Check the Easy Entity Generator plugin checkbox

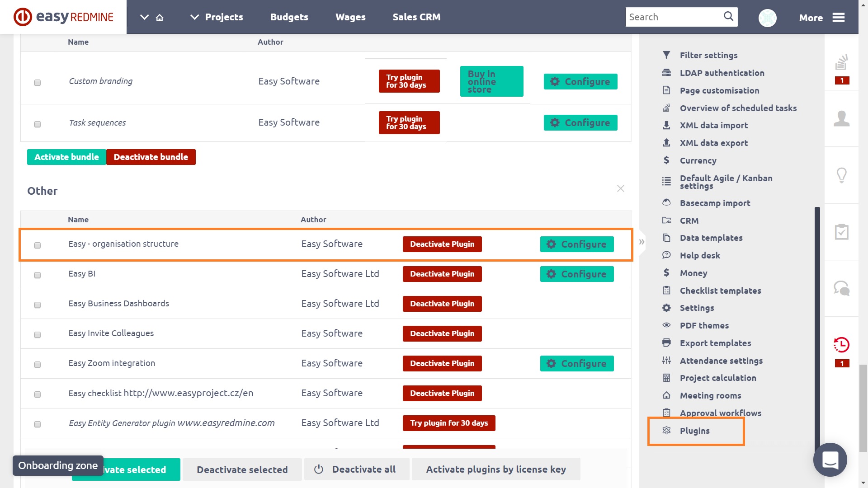(38, 424)
